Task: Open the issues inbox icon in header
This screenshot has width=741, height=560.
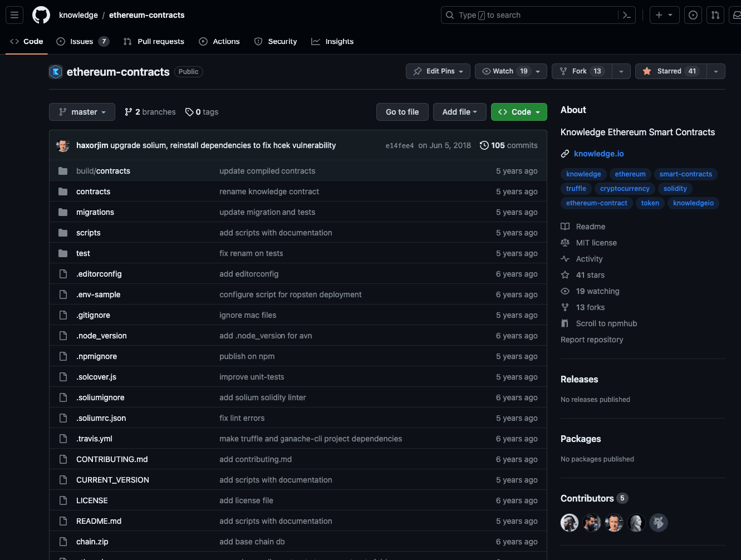Action: tap(693, 15)
